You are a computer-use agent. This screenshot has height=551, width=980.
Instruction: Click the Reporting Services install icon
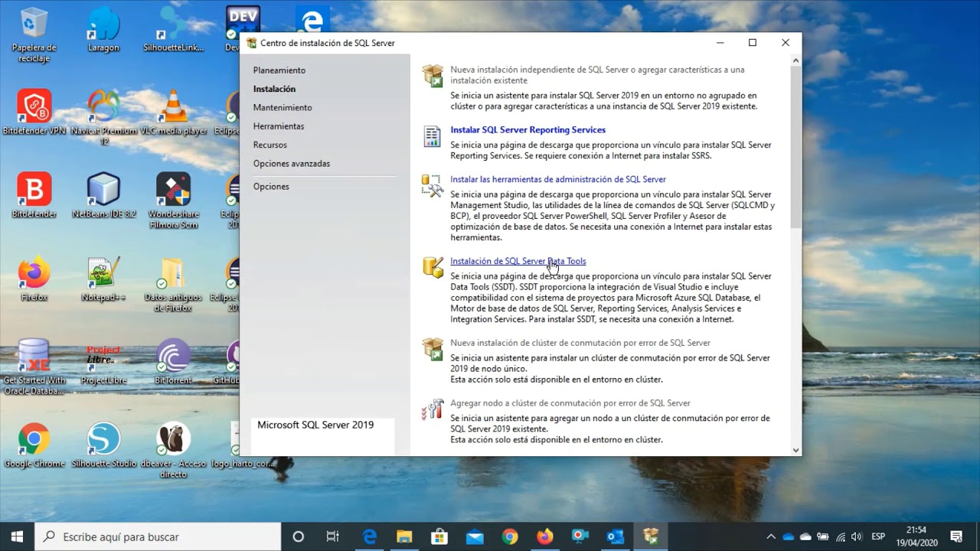click(433, 136)
